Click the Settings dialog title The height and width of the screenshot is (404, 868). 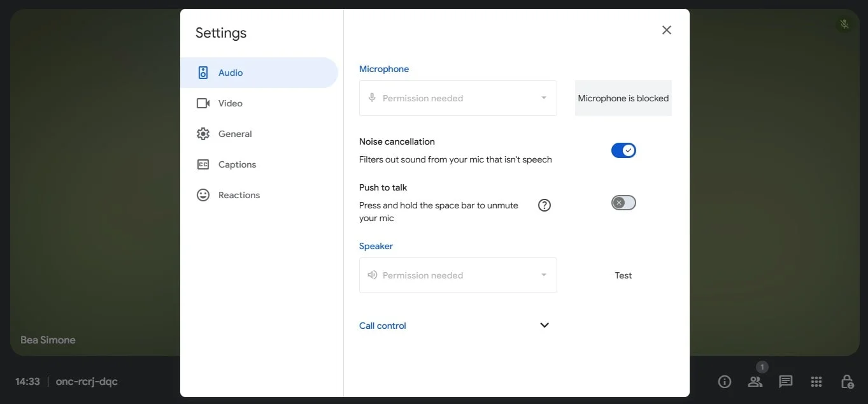coord(221,33)
